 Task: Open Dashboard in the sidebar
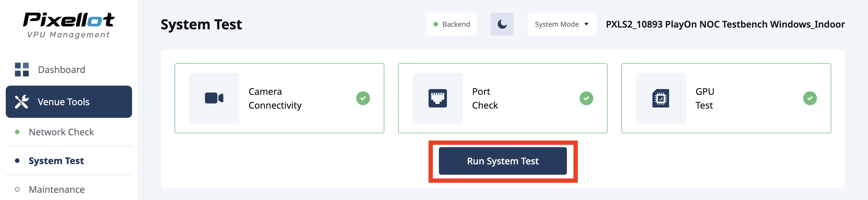click(61, 70)
